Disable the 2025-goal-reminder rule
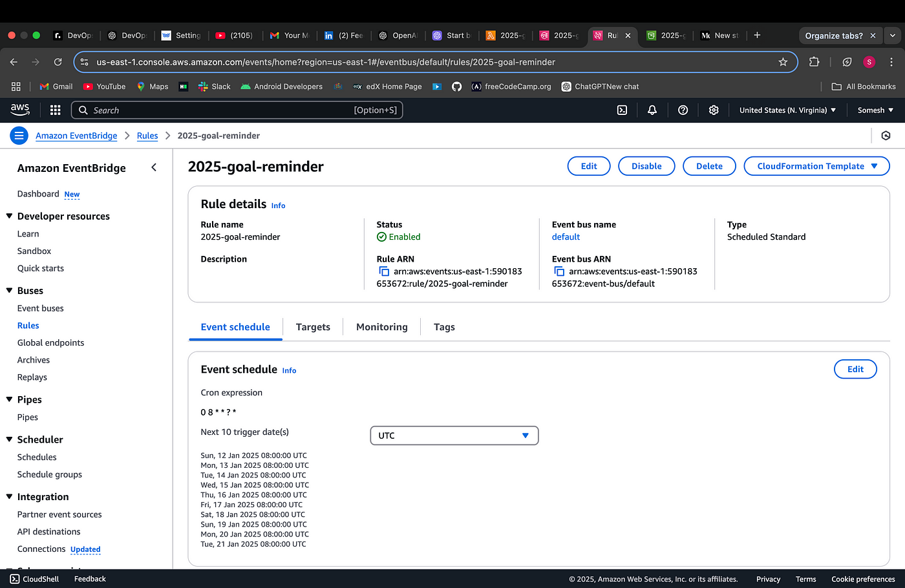 pos(646,166)
